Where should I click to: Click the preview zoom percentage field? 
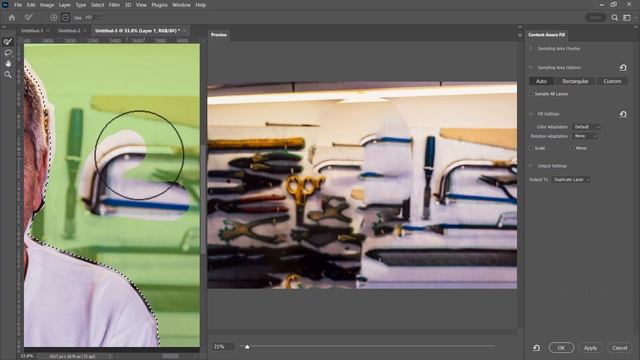tap(223, 347)
